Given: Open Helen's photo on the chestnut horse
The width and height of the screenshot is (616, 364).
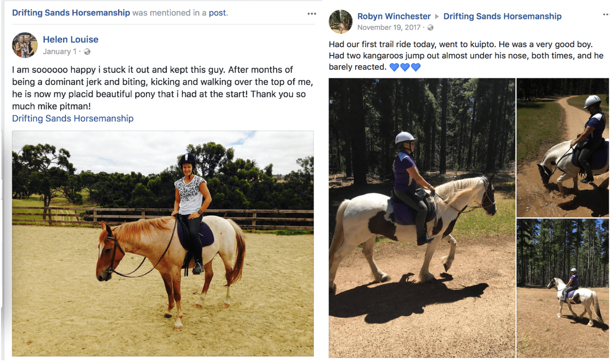Looking at the screenshot, I should pos(163,243).
